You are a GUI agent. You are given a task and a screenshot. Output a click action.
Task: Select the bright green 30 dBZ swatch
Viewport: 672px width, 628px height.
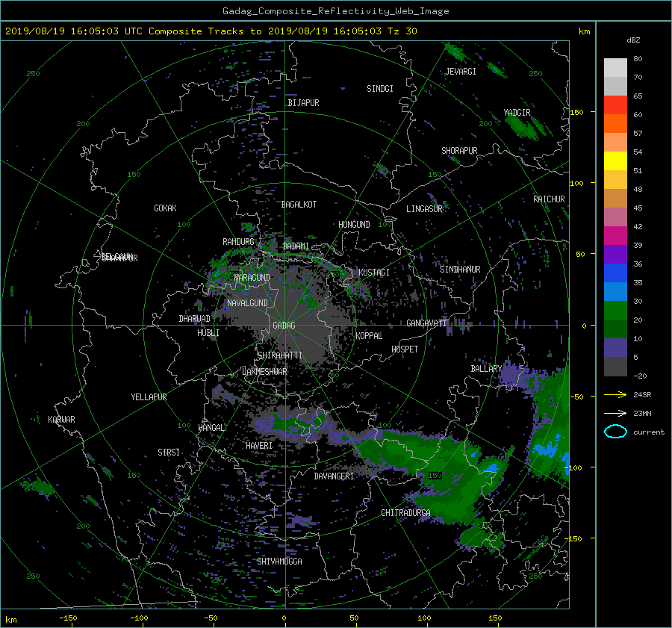click(615, 311)
